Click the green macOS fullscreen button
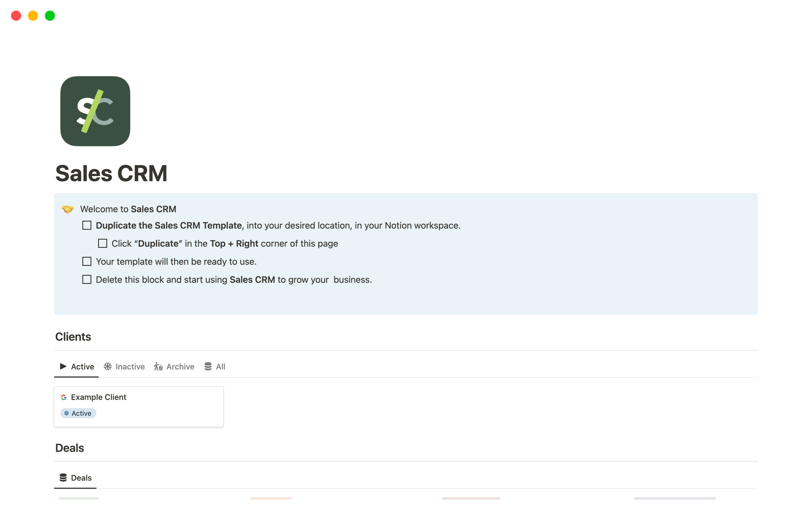Screen dimensions: 812x508 tap(50, 16)
